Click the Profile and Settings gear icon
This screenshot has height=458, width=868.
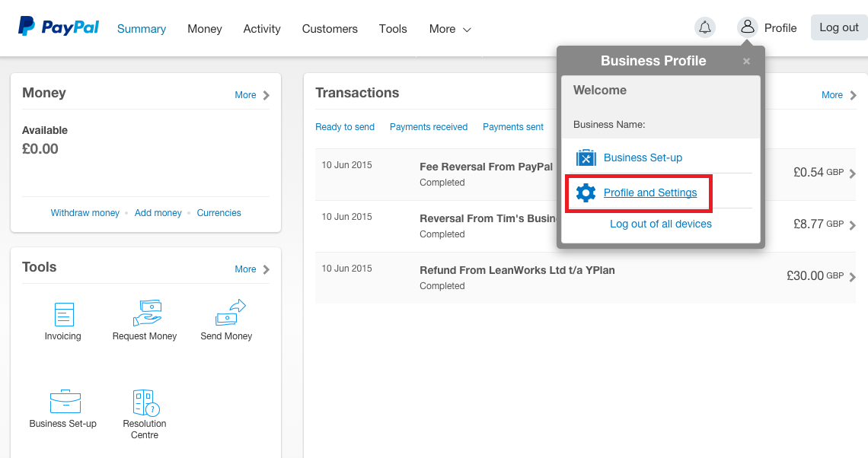point(586,192)
